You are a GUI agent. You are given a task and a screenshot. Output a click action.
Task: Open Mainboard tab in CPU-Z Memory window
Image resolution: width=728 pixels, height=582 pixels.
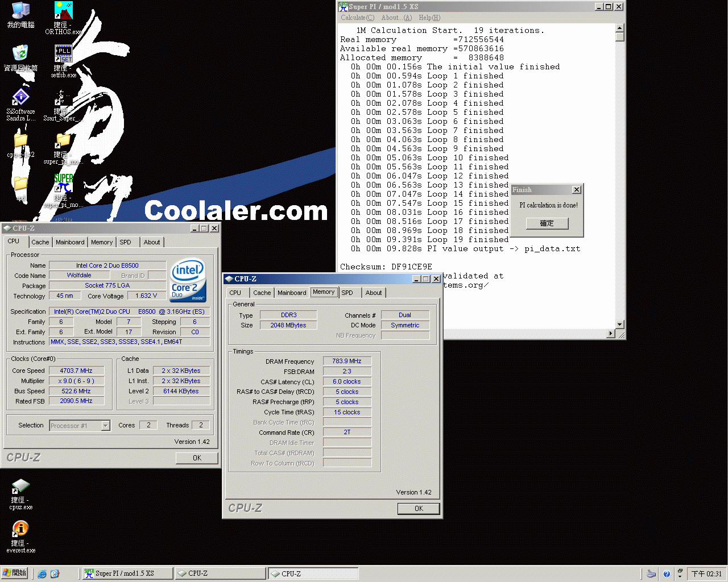click(292, 293)
